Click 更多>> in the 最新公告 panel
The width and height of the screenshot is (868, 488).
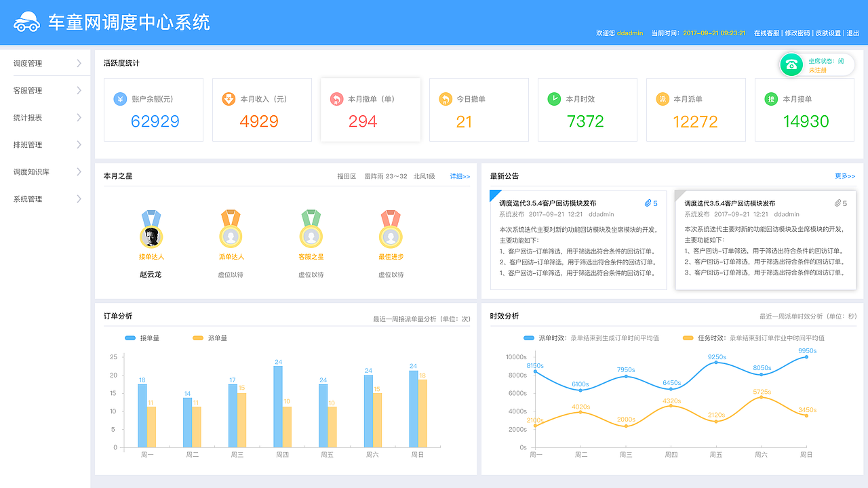846,176
